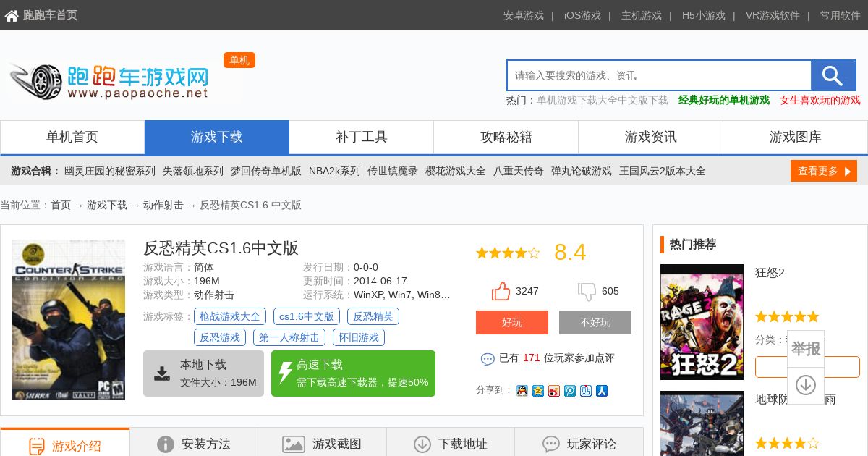Click the 狂怒2 title text
Screen dimensions: 868x456
point(770,273)
